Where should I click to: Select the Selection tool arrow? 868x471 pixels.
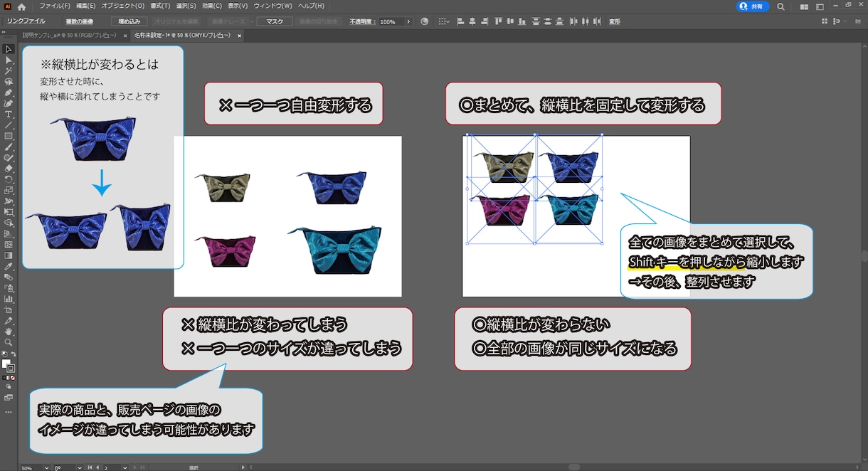(x=9, y=49)
